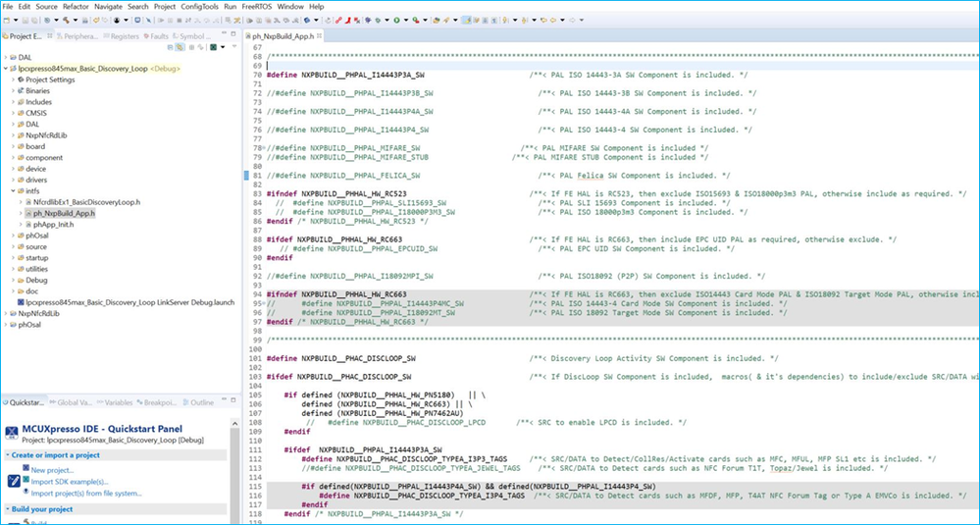Image resolution: width=980 pixels, height=525 pixels.
Task: Switch to the Peripherals view tab
Action: pyautogui.click(x=78, y=36)
